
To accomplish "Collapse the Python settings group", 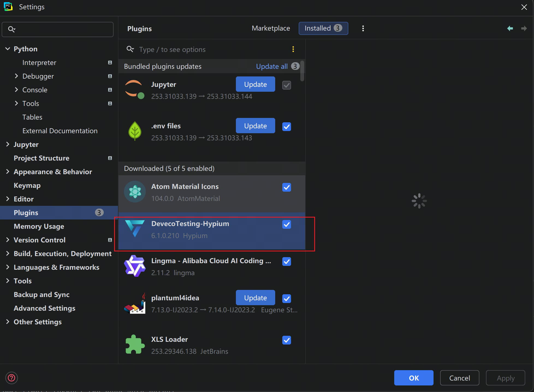I will pos(8,49).
